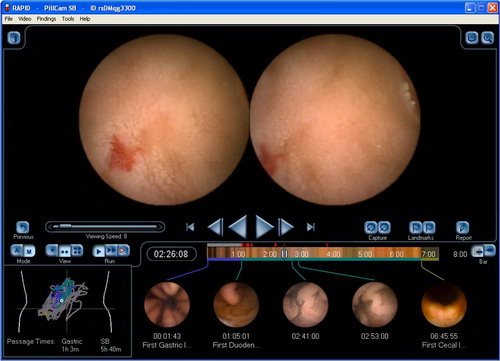This screenshot has height=361, width=500.
Task: Click the magnifier zoom icon top-right
Action: 487,38
